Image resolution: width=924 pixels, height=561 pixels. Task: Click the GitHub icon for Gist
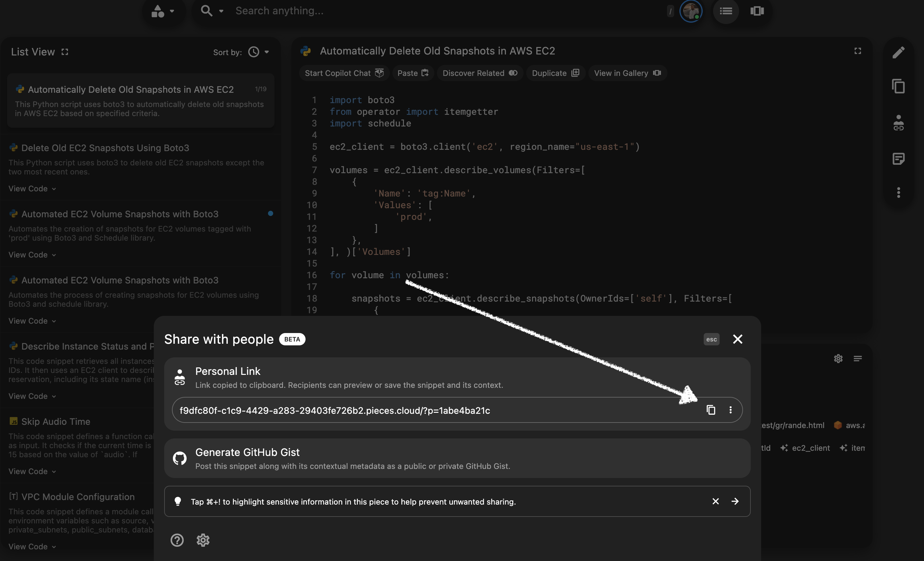180,458
